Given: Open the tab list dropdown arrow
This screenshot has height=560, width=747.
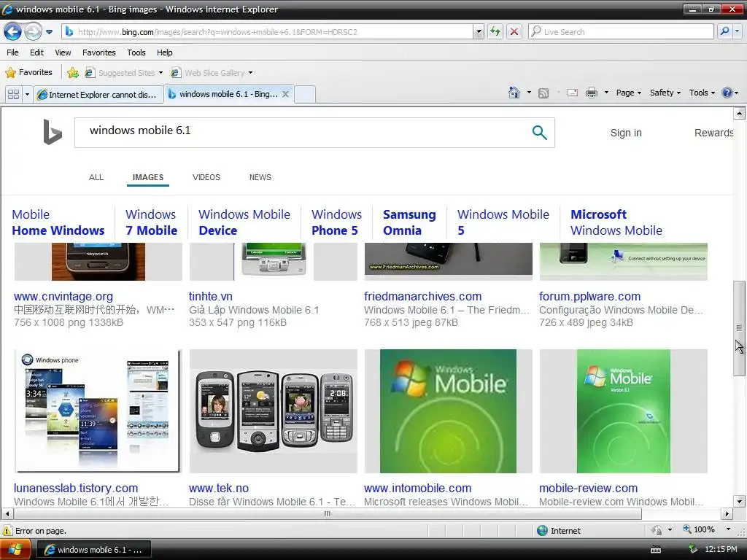Looking at the screenshot, I should coord(27,94).
